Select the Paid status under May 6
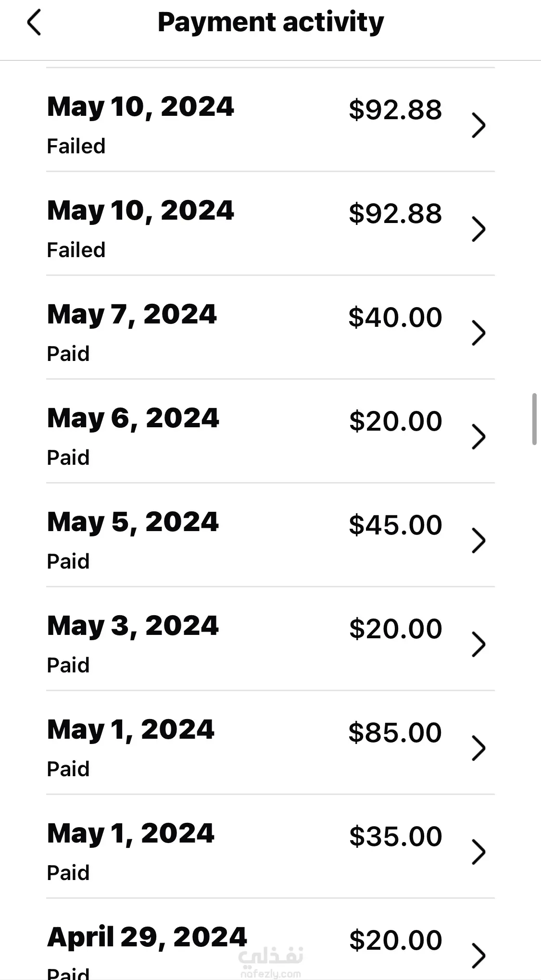541x980 pixels. click(x=68, y=458)
